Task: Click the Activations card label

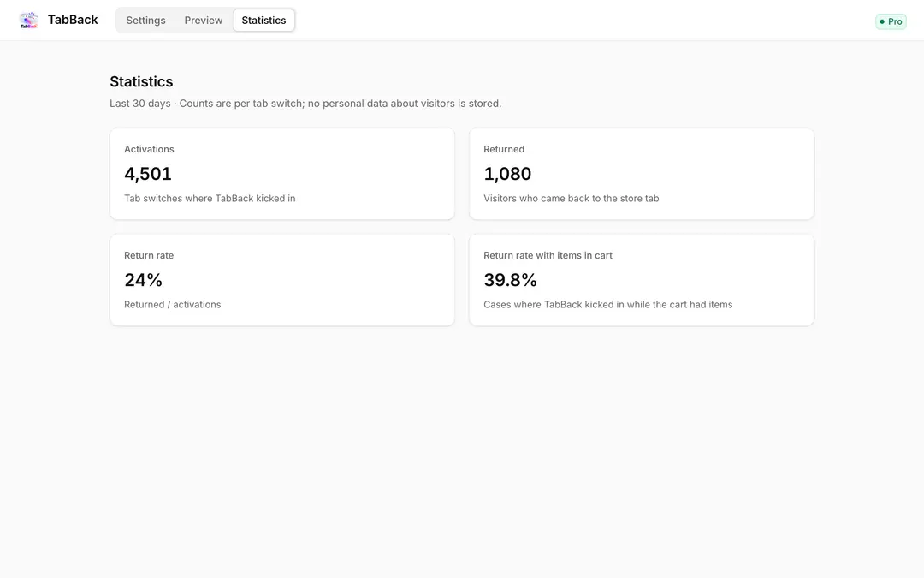Action: 149,149
